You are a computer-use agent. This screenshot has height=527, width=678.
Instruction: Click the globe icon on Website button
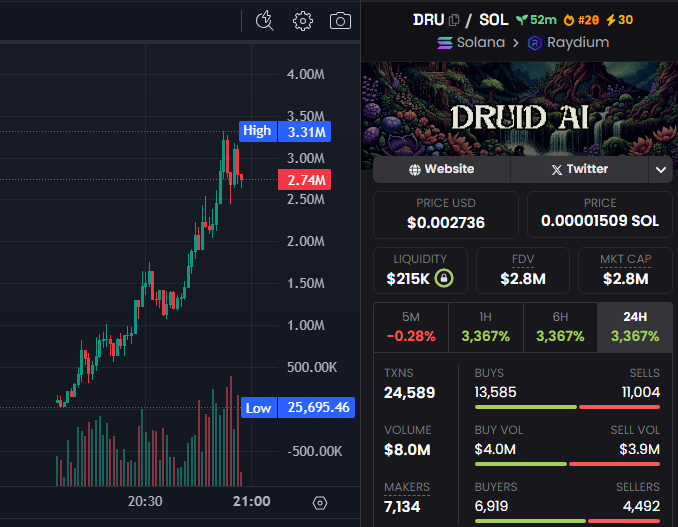415,170
